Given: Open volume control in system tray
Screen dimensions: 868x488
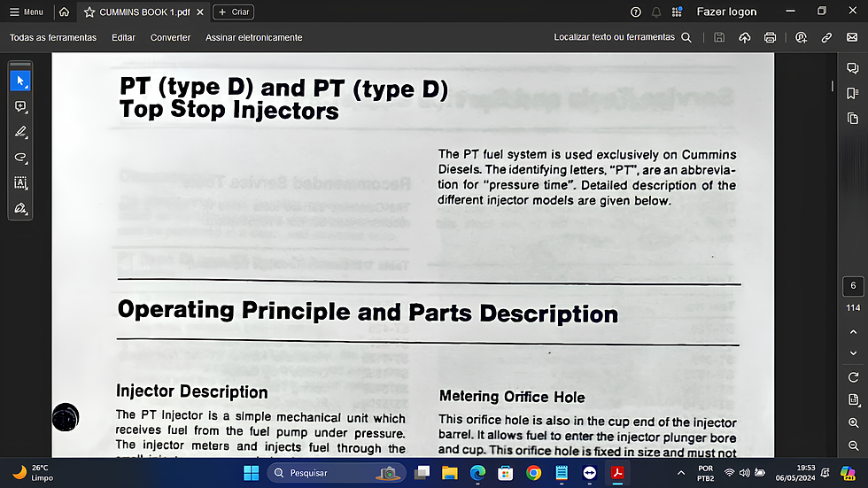Looking at the screenshot, I should point(745,473).
